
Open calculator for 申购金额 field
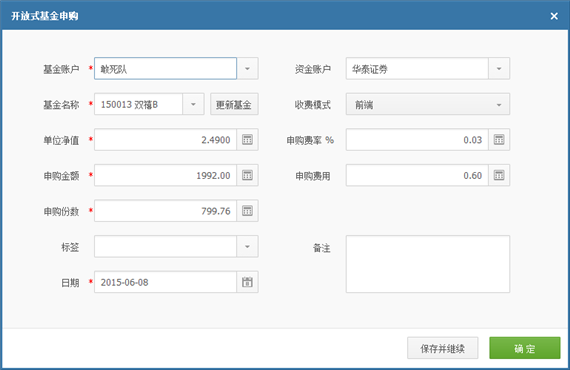tap(248, 175)
